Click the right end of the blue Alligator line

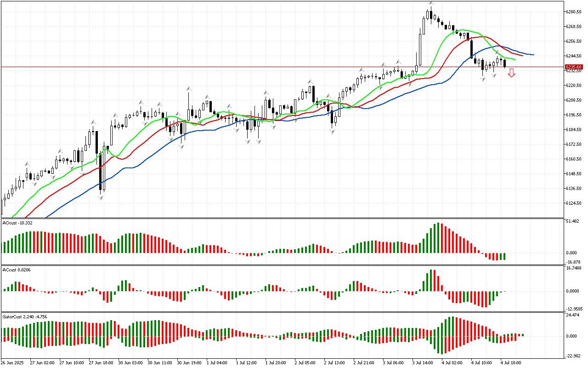tap(533, 55)
